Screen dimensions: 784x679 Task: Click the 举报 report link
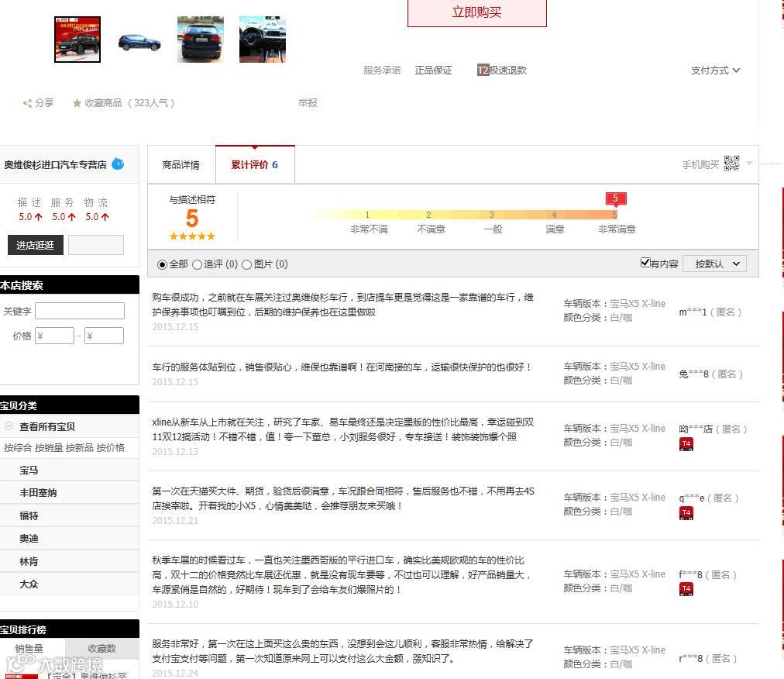click(308, 102)
